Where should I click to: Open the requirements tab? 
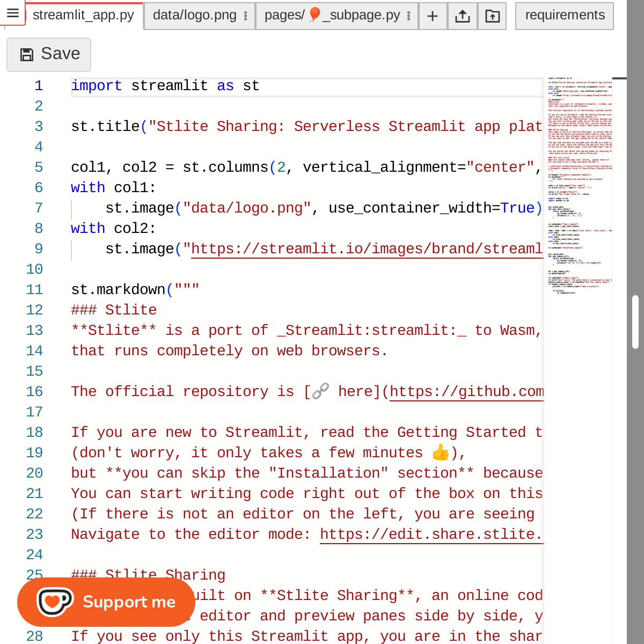coord(565,15)
